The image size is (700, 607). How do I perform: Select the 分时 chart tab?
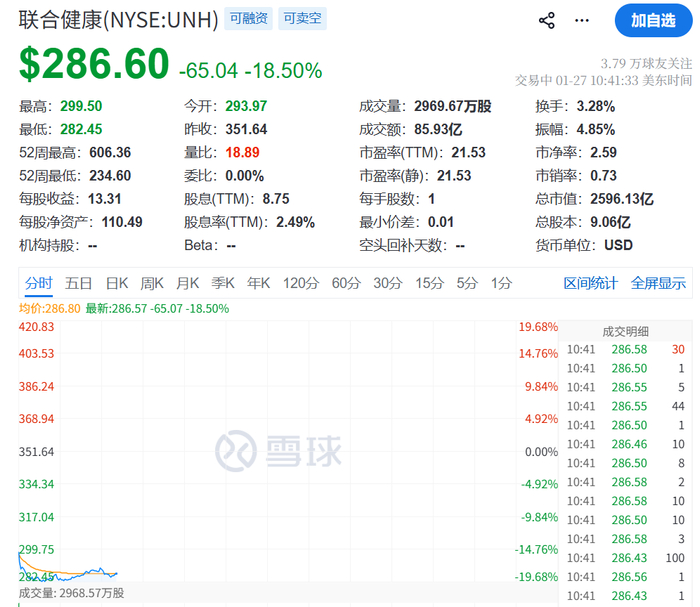pos(39,283)
